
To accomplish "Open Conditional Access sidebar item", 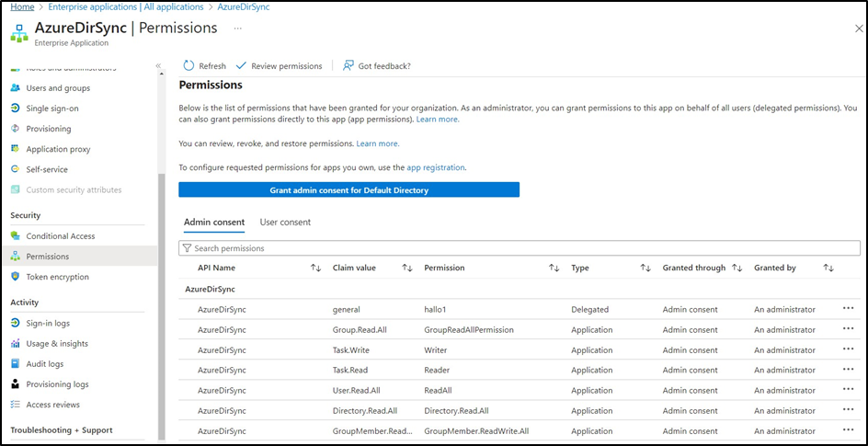I will (60, 236).
